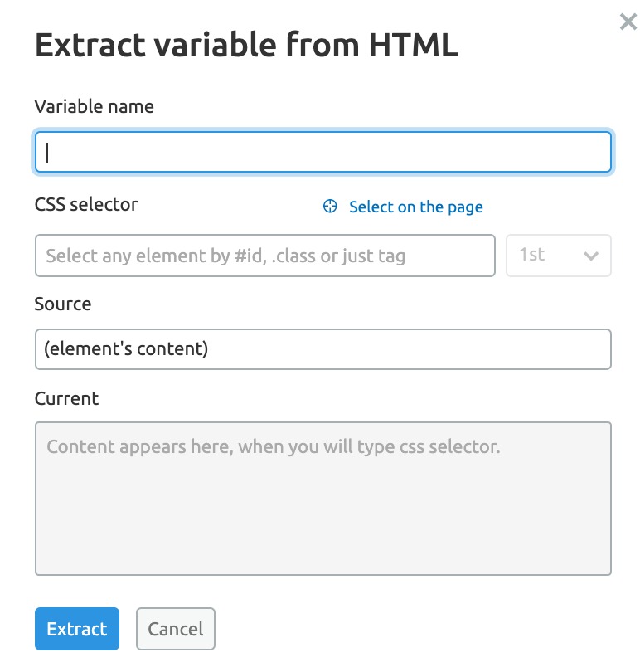This screenshot has width=640, height=672.
Task: Open the Source element's content field
Action: point(322,349)
